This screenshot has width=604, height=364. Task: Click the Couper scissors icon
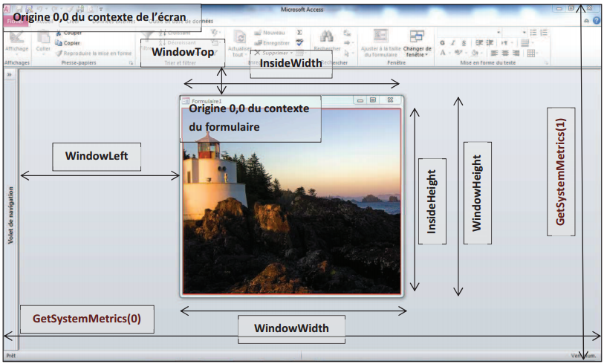(59, 33)
